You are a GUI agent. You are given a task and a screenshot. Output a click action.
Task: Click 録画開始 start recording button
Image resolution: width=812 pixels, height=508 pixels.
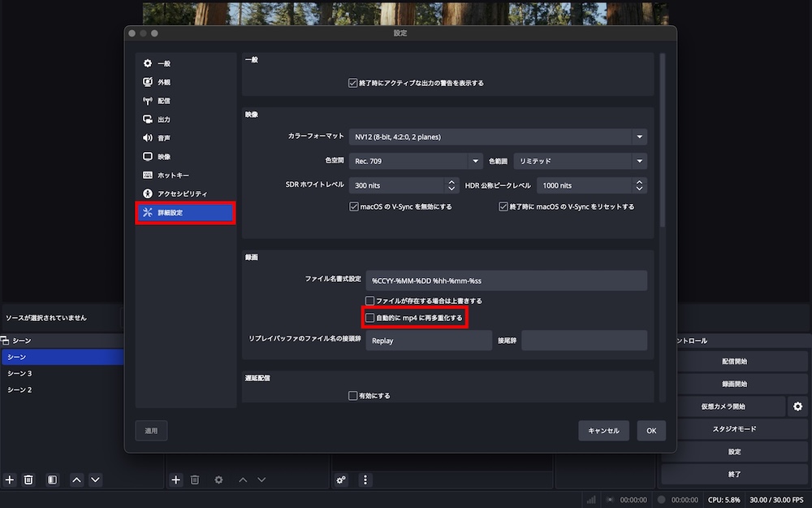(735, 384)
